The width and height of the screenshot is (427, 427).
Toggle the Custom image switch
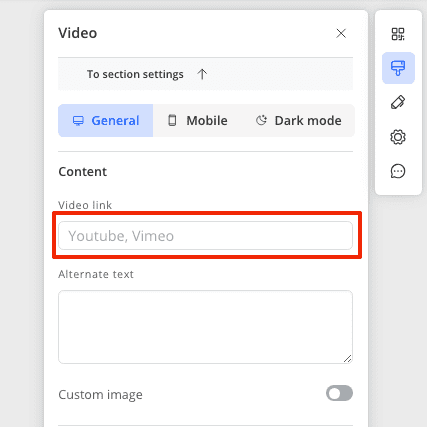(339, 393)
